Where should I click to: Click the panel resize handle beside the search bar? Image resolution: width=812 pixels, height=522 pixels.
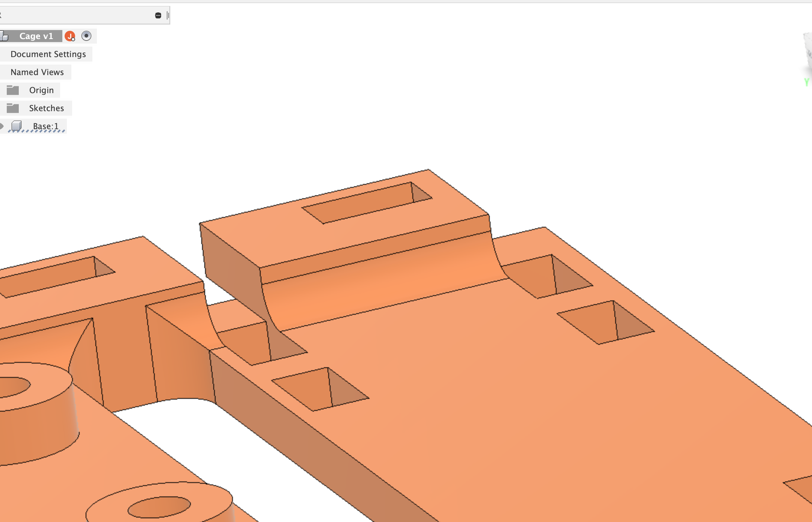click(x=168, y=15)
